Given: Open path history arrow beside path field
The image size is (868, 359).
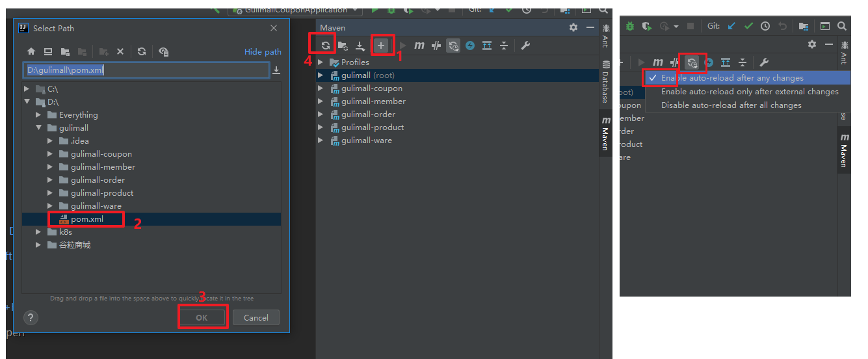Looking at the screenshot, I should [x=276, y=70].
